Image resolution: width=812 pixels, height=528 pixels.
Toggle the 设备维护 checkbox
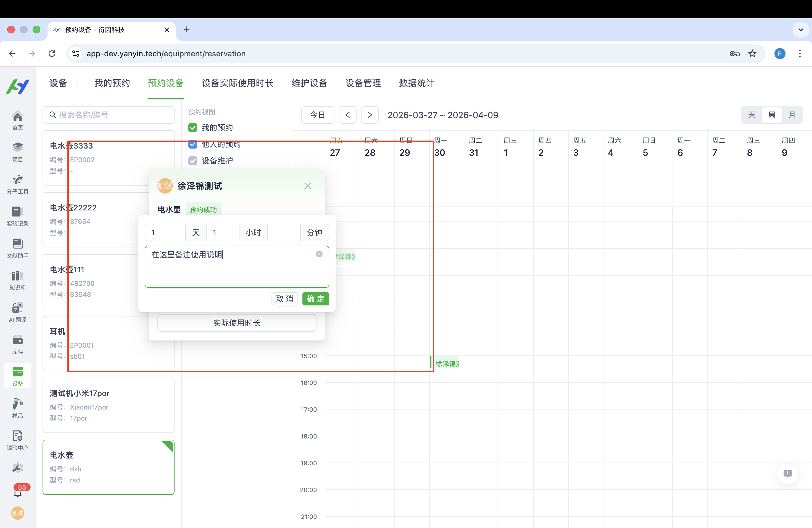pos(193,161)
